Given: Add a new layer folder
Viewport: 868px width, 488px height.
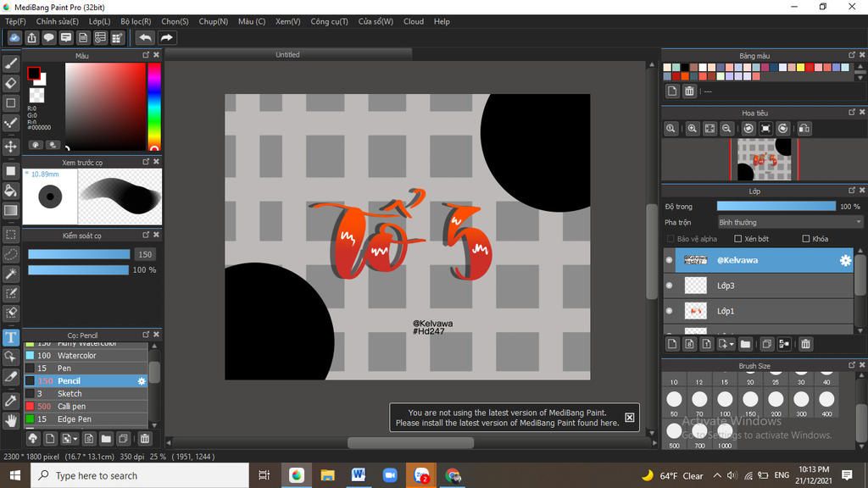Looking at the screenshot, I should [x=745, y=344].
